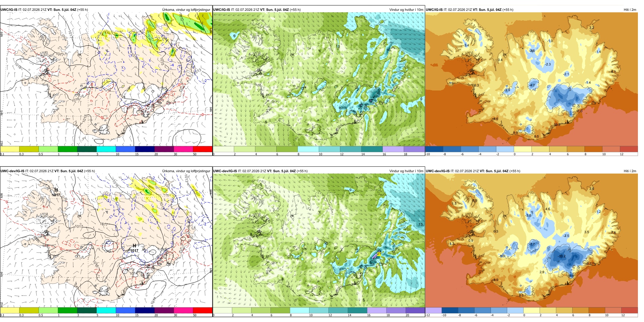
Task: Click the dark blue -10 swatch in the UWC/IG-IS temperature legend
Action: click(434, 149)
